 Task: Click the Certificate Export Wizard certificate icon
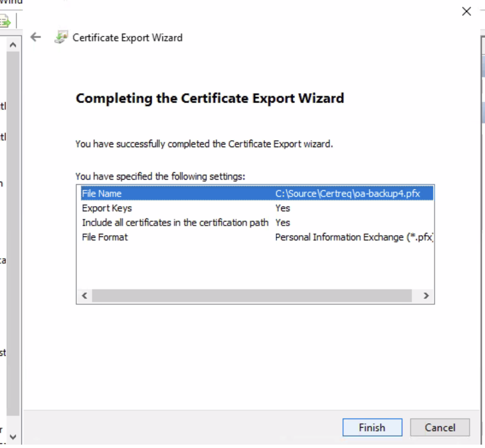60,38
